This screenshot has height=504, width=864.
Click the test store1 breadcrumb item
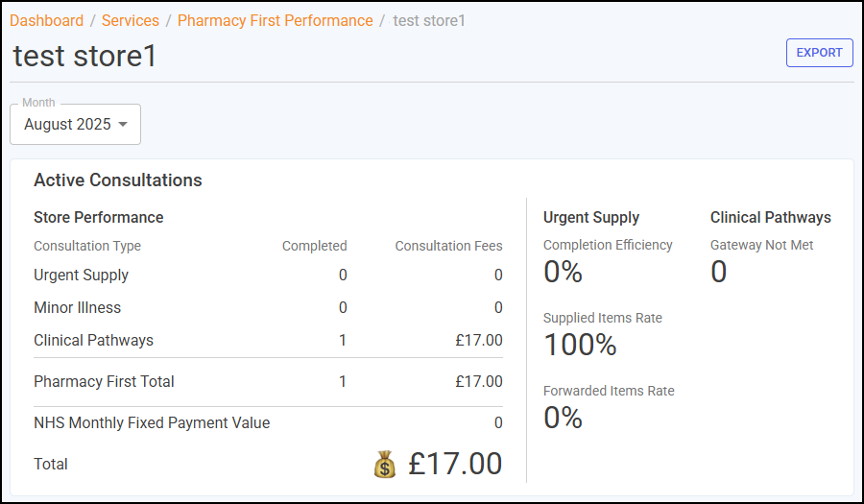[429, 21]
